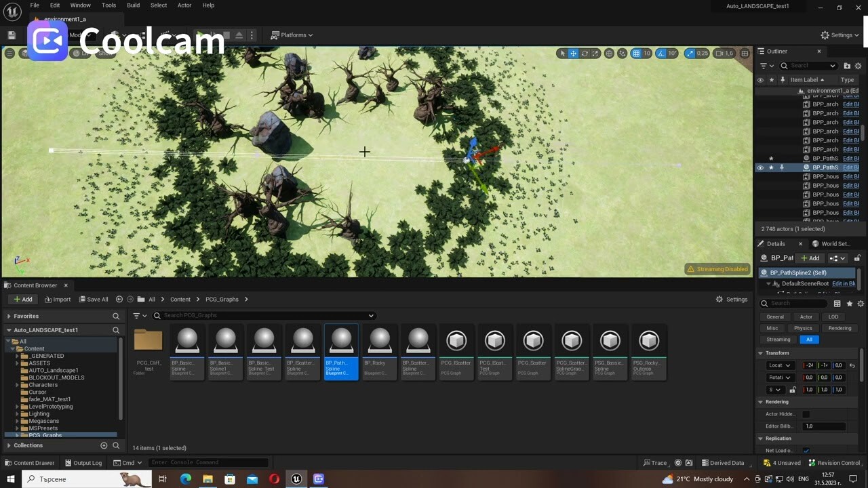
Task: Open Content Browser Settings via its gear icon
Action: [x=718, y=299]
